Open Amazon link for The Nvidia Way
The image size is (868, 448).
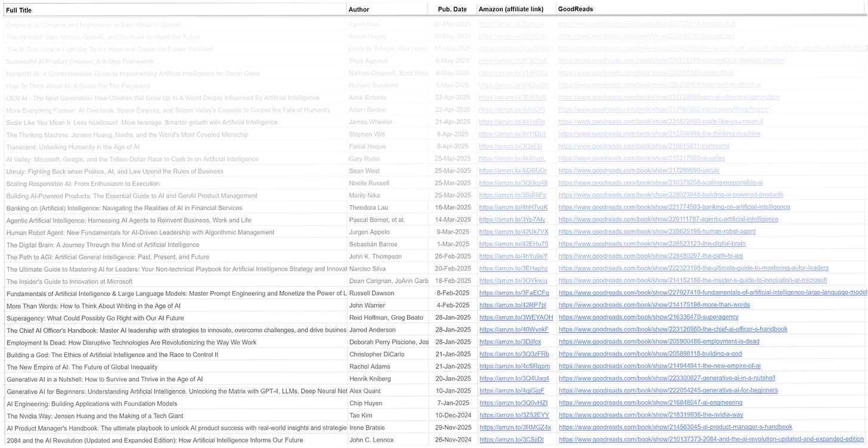(x=514, y=415)
